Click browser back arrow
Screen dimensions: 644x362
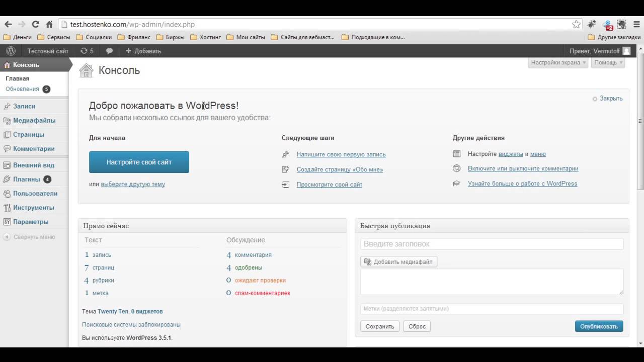pyautogui.click(x=8, y=24)
